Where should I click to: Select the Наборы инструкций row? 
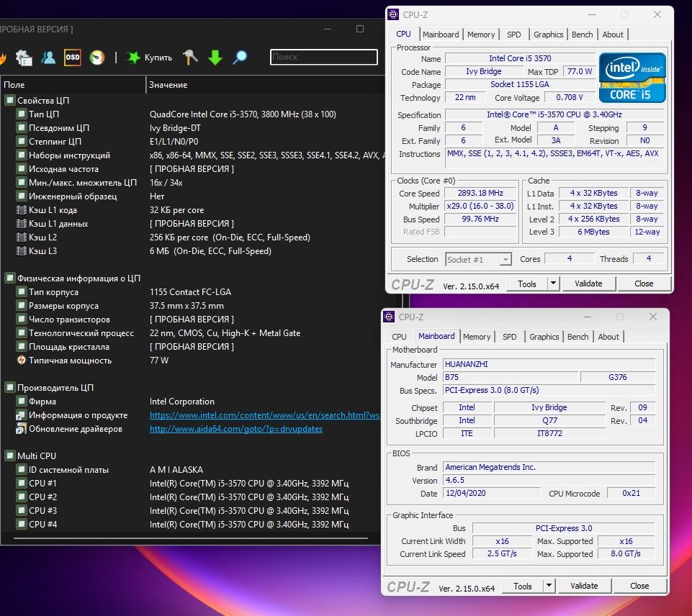192,155
